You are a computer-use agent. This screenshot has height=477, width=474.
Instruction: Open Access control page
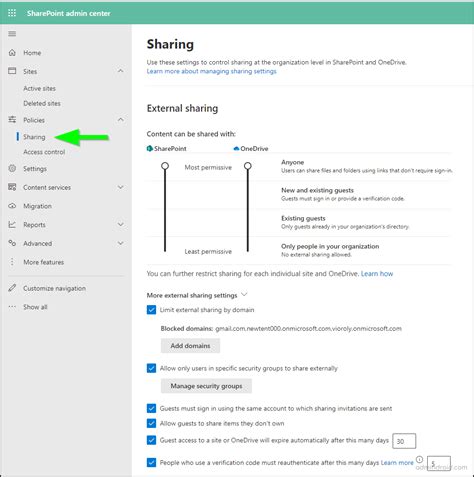click(44, 152)
